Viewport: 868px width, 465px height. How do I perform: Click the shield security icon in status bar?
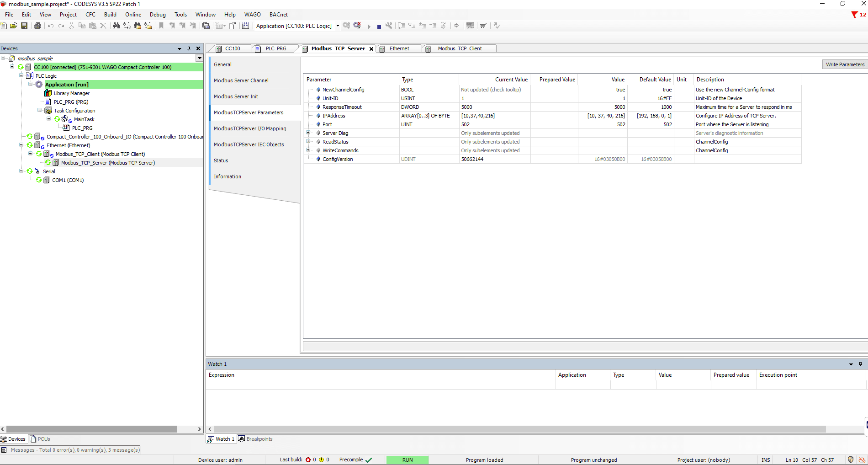coord(851,460)
